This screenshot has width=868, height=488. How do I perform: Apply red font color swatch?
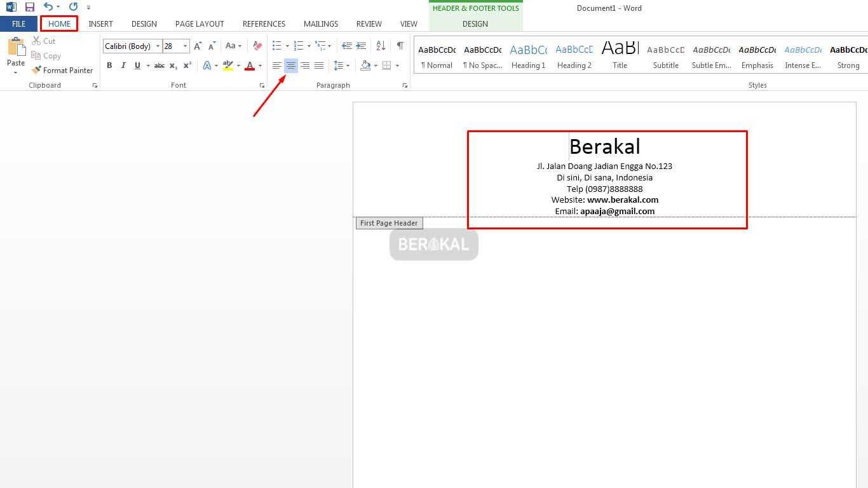click(x=250, y=65)
